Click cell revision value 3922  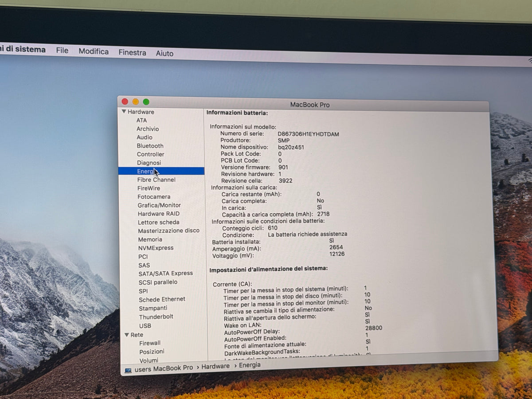[286, 181]
